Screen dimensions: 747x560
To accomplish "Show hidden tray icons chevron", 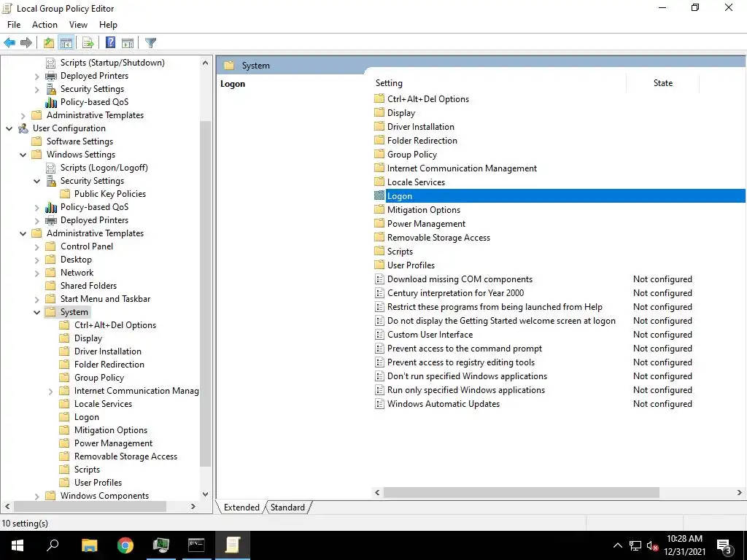I will tap(617, 545).
